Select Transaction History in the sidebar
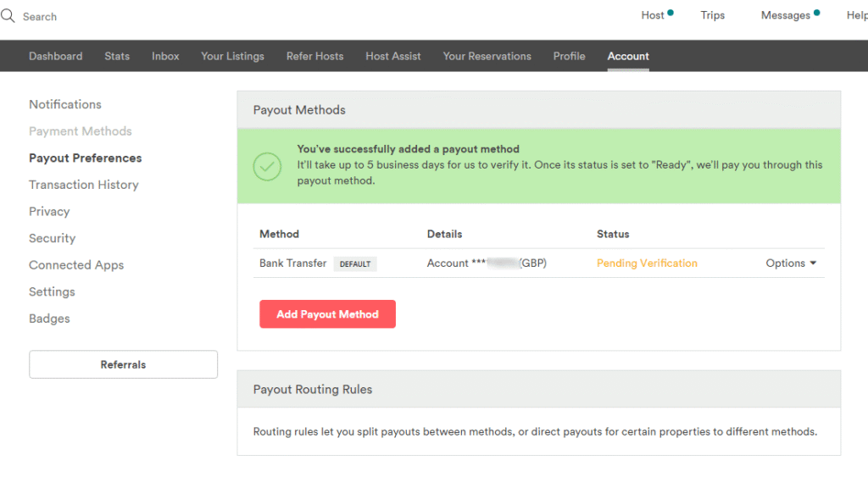The width and height of the screenshot is (868, 477). (83, 185)
